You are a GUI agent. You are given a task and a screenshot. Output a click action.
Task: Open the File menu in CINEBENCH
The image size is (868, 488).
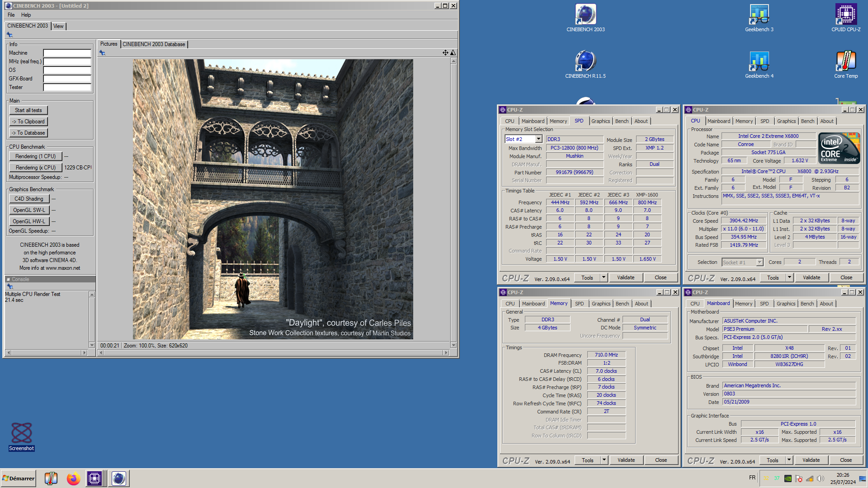[x=11, y=15]
